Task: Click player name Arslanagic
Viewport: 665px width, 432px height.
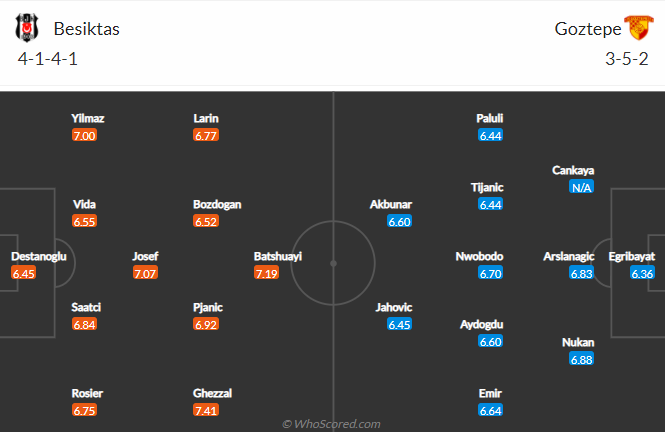Action: click(x=568, y=256)
